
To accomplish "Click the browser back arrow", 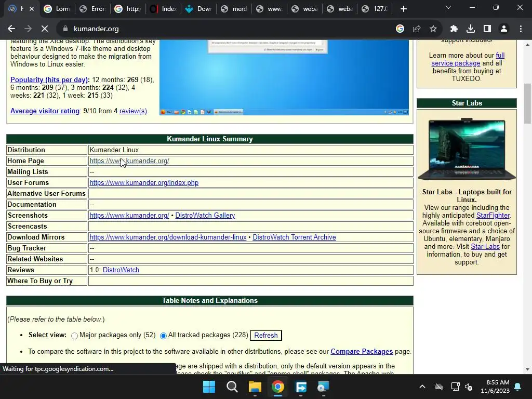I will click(x=11, y=29).
